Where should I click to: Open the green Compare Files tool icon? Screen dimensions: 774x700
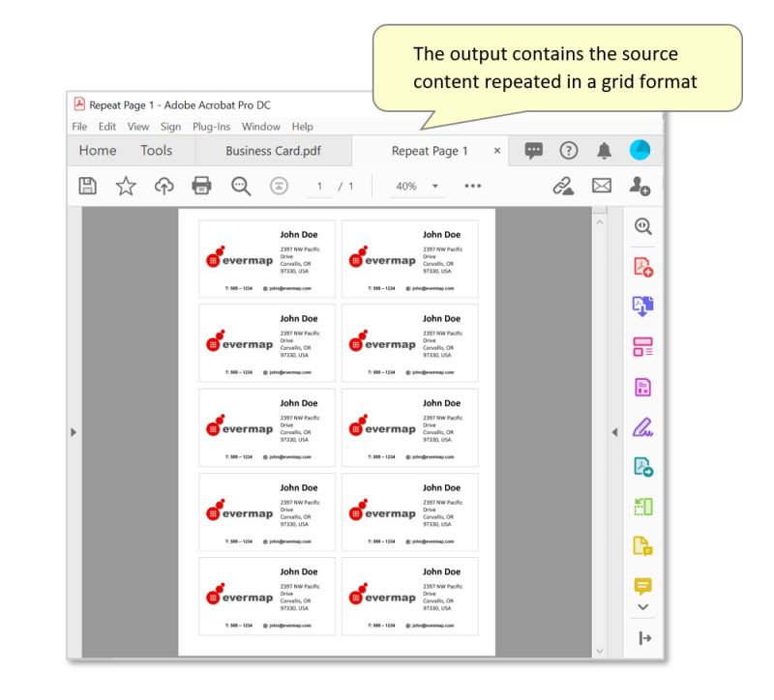(643, 507)
